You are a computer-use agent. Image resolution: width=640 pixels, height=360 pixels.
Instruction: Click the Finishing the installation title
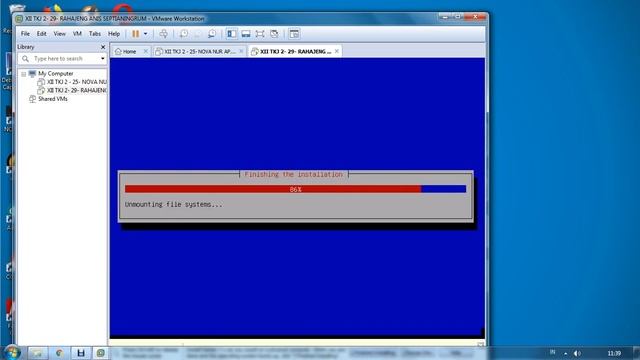pyautogui.click(x=293, y=175)
